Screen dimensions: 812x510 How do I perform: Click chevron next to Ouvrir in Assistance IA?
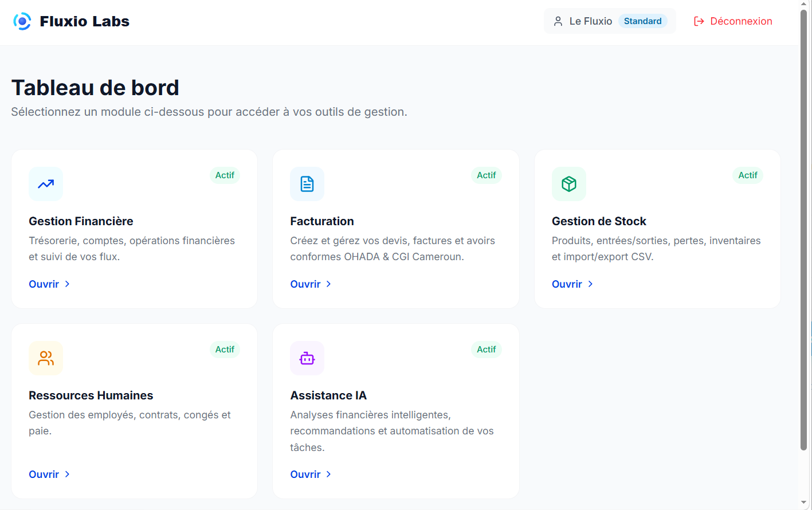click(x=328, y=474)
